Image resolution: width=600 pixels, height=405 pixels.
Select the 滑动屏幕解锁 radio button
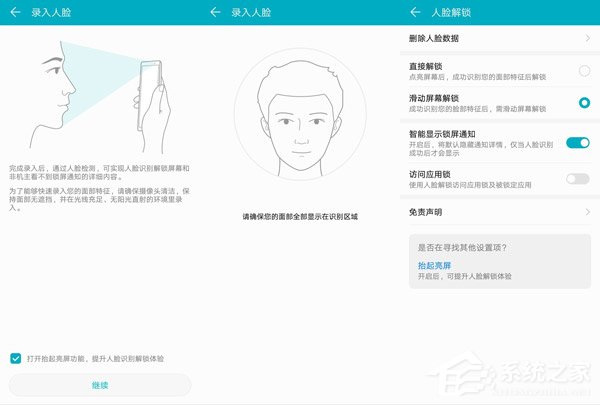[x=584, y=102]
